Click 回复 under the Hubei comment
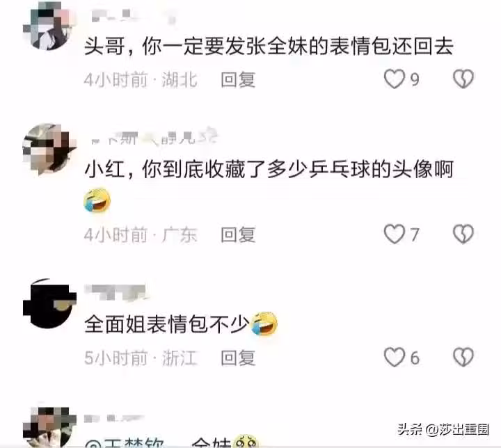 238,79
